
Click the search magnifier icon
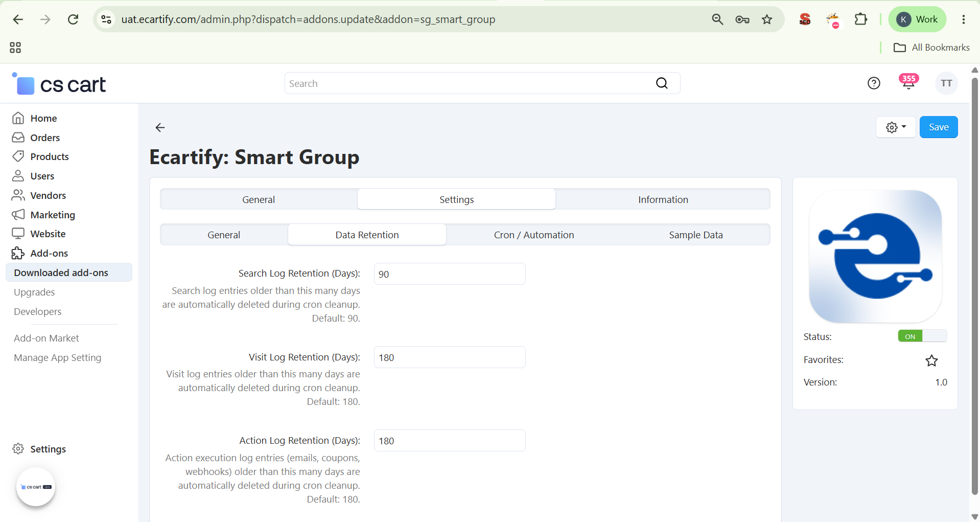tap(662, 83)
